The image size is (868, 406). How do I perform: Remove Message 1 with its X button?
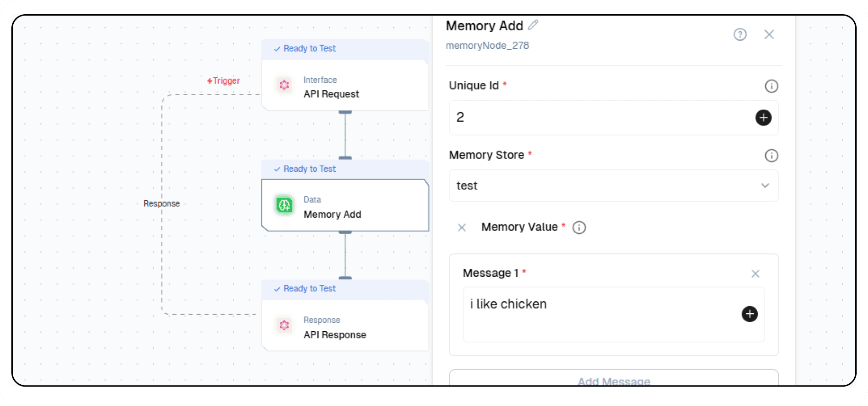(x=755, y=274)
